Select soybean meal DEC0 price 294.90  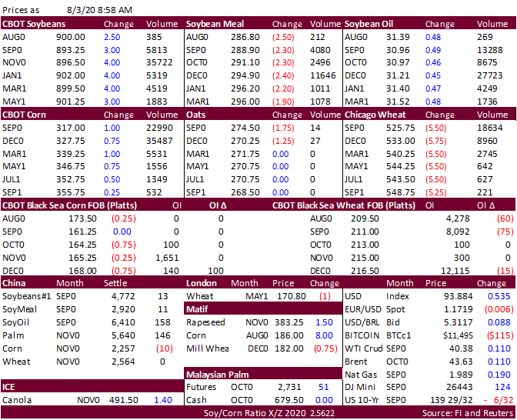pyautogui.click(x=245, y=75)
